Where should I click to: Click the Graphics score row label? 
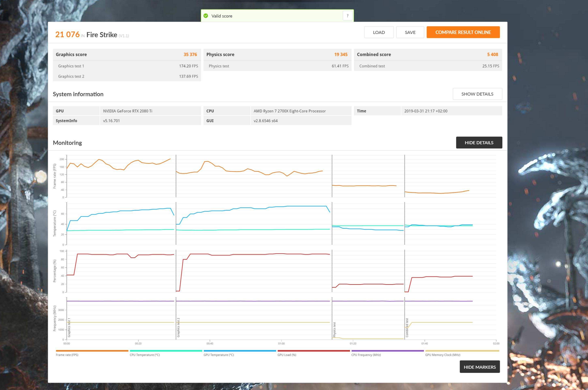click(x=71, y=55)
